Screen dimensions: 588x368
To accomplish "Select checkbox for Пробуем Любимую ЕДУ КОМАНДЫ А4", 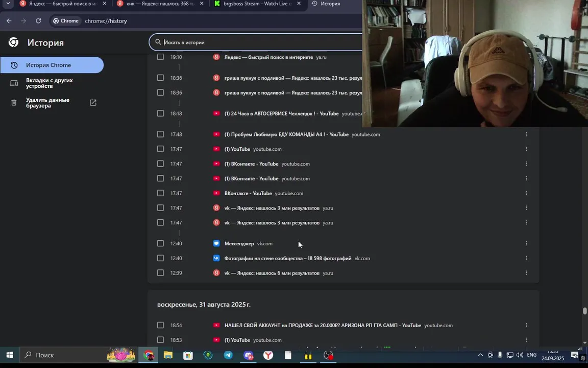I will coord(160,134).
